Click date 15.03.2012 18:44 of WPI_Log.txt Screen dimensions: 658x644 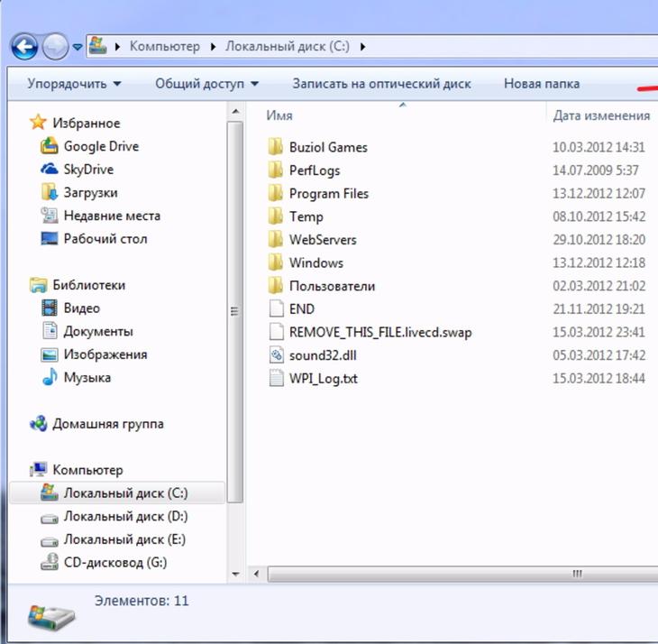599,378
